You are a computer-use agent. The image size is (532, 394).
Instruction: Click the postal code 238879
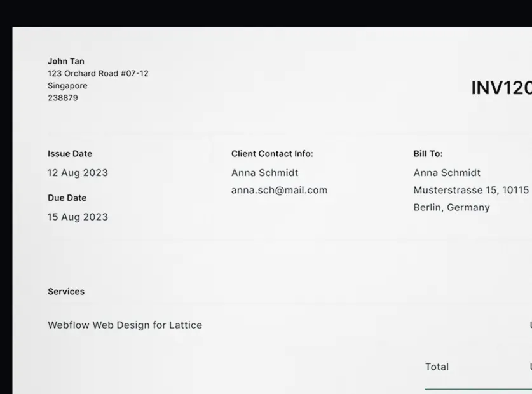click(x=62, y=98)
